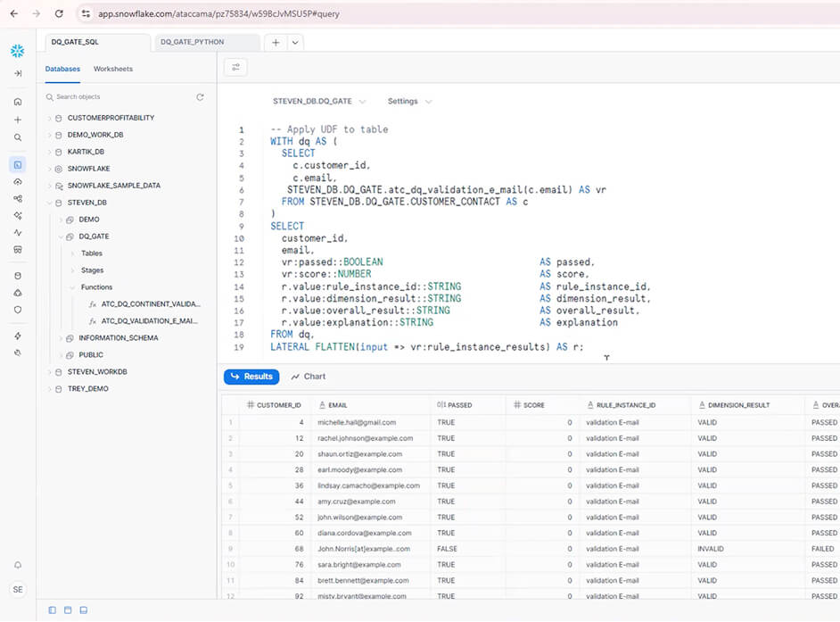This screenshot has height=622, width=840.
Task: Open the sidebar Search icon
Action: point(18,137)
